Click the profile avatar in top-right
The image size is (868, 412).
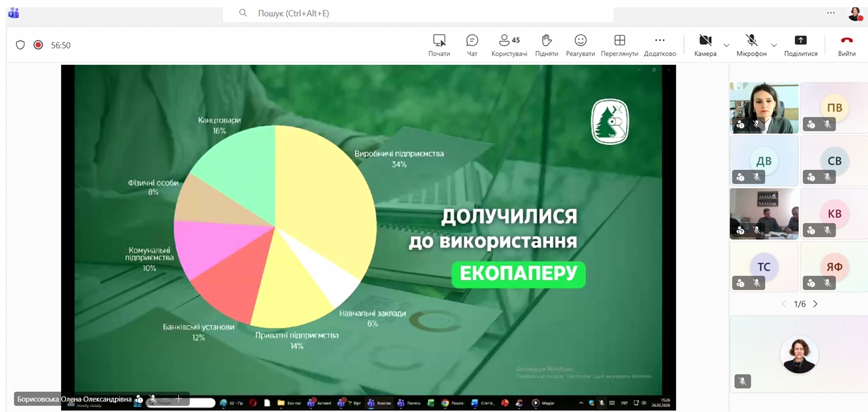[855, 13]
